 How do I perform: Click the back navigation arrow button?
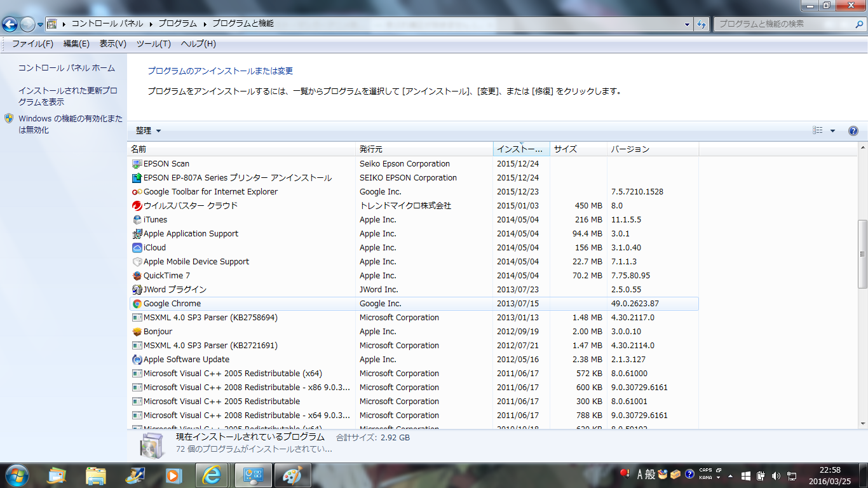point(10,24)
